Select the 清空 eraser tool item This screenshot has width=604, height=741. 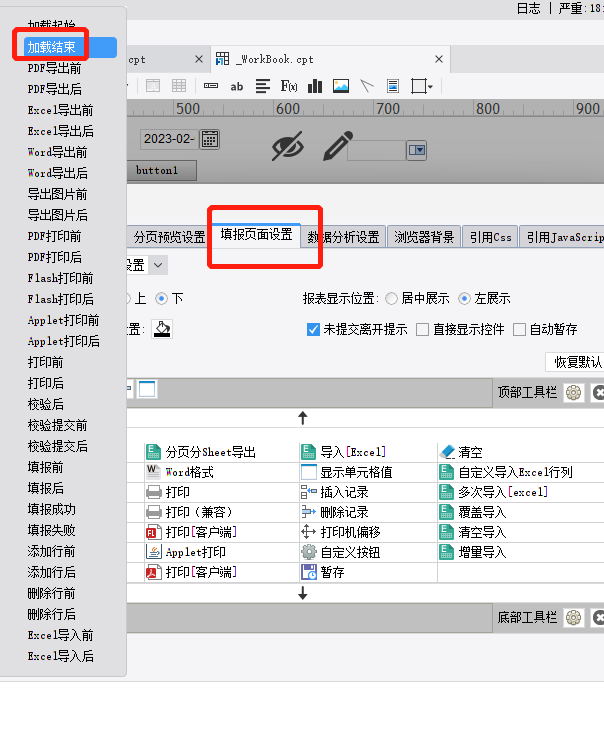coord(461,452)
